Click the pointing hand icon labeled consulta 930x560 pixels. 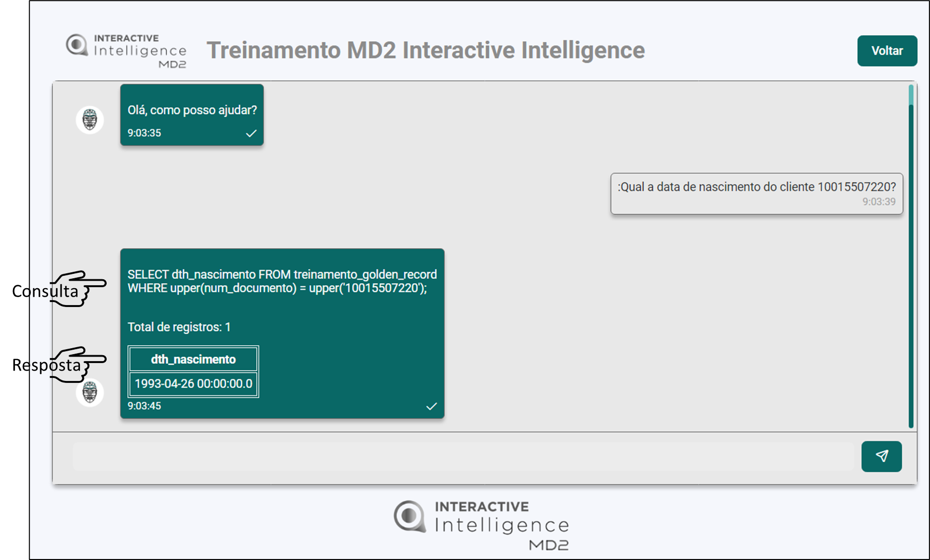pos(79,288)
